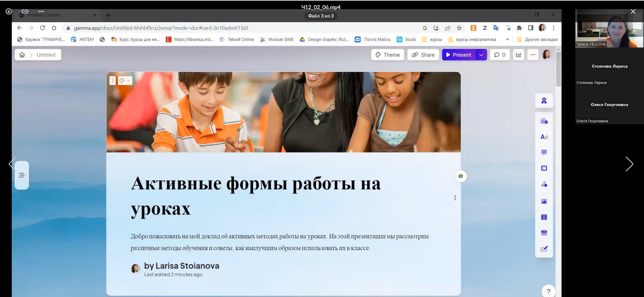The width and height of the screenshot is (644, 297).
Task: Open video and media embed icon
Action: pyautogui.click(x=544, y=217)
